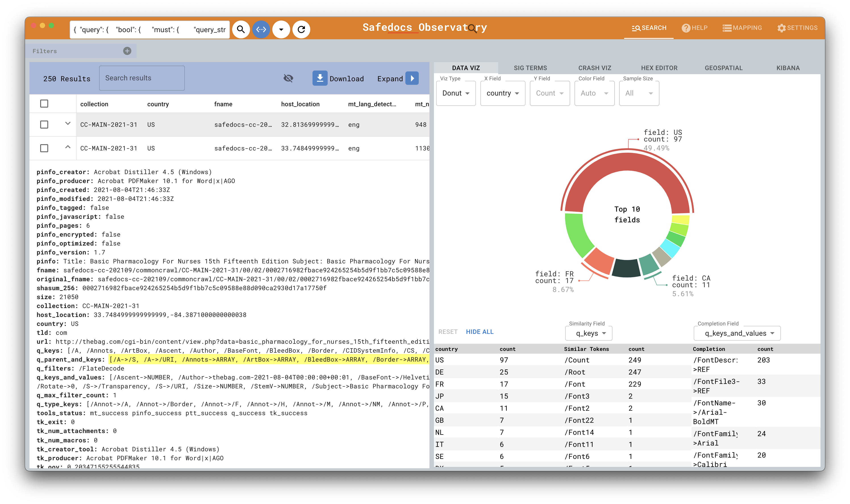
Task: Click the magnifying glass search icon
Action: click(241, 29)
